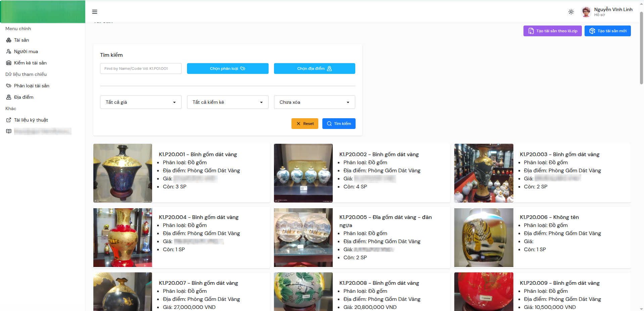
Task: Toggle the sidebar using the hamburger icon
Action: [95, 12]
